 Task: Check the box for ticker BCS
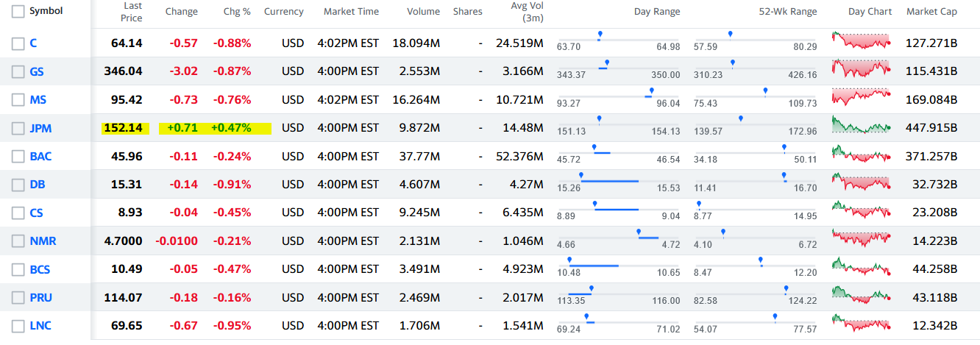(18, 270)
